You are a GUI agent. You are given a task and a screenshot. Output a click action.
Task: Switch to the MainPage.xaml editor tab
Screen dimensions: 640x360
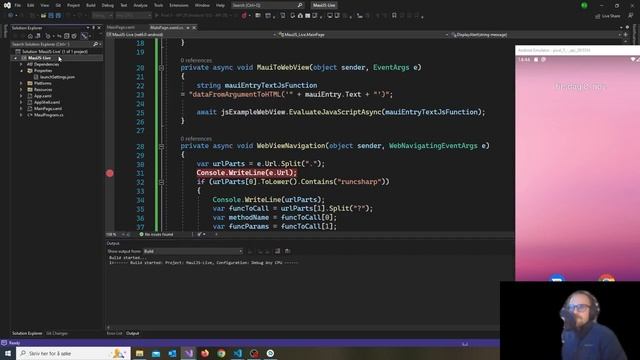pyautogui.click(x=121, y=27)
